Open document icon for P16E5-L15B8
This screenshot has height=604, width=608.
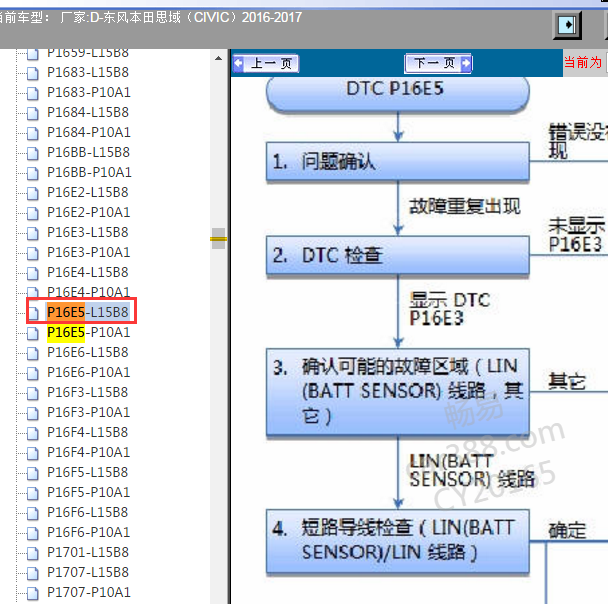coord(34,312)
